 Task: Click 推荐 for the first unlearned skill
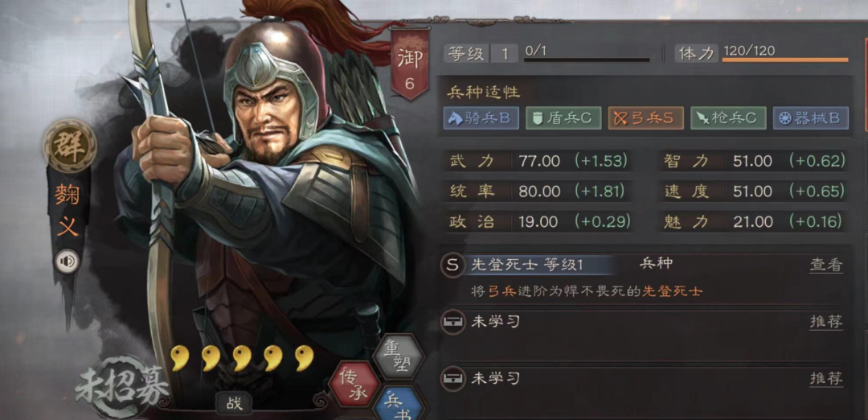pyautogui.click(x=826, y=321)
